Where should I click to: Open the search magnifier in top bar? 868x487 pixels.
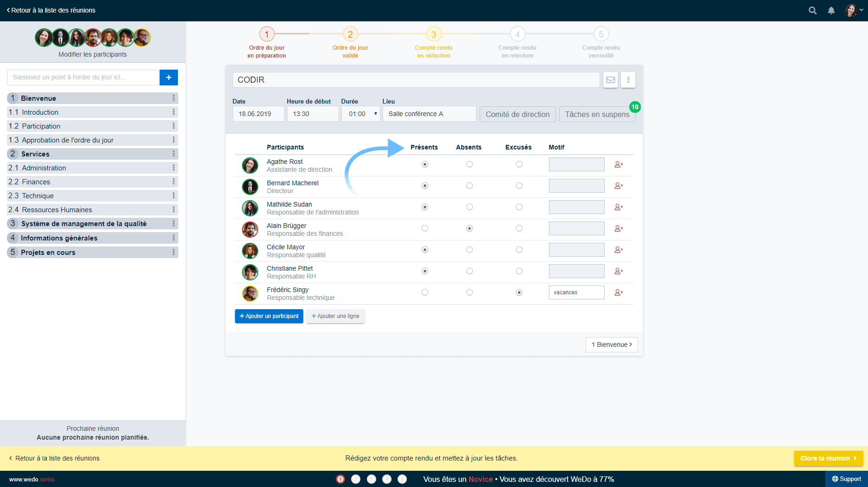click(812, 10)
